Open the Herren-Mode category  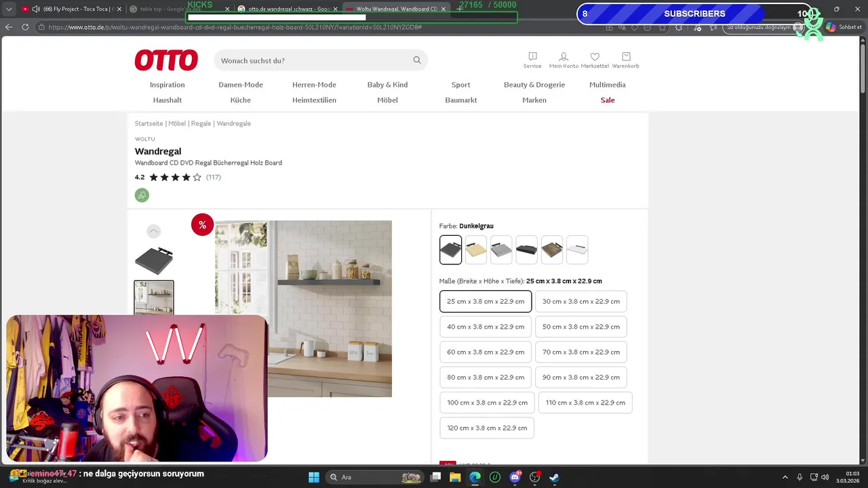[x=314, y=85]
